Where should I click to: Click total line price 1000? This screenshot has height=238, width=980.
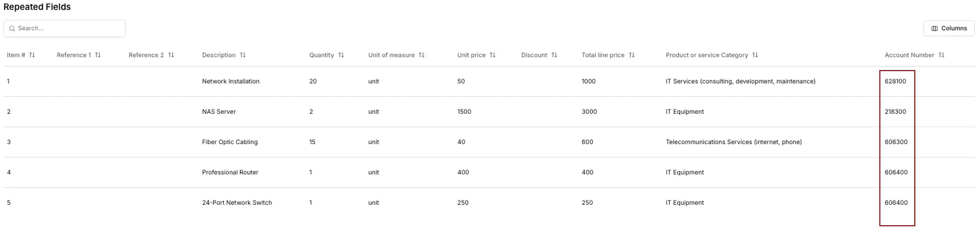pyautogui.click(x=589, y=81)
